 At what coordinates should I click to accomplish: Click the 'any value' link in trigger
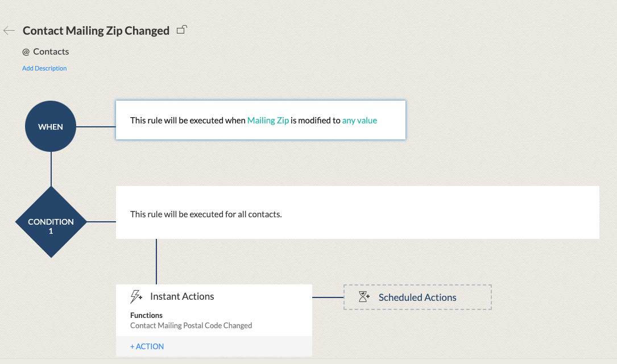point(359,121)
